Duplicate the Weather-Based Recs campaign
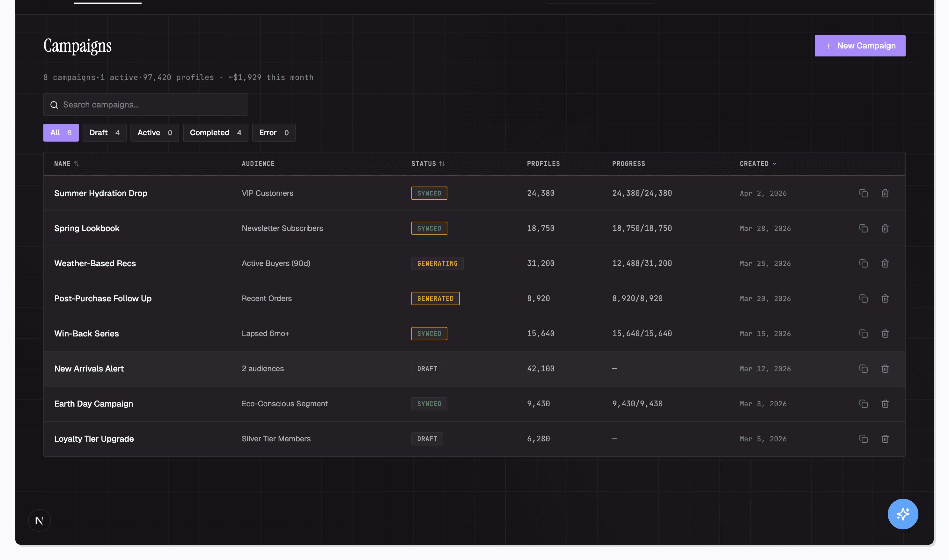The width and height of the screenshot is (949, 560). [x=864, y=263]
